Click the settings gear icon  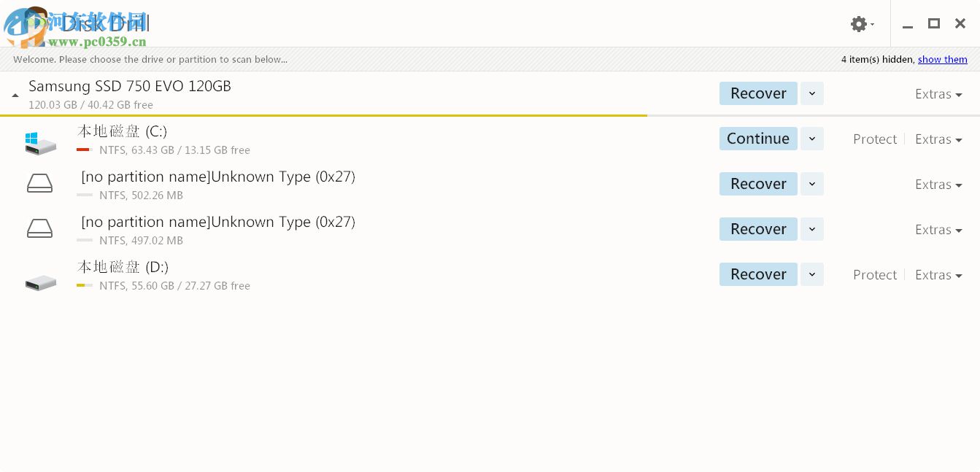tap(859, 24)
